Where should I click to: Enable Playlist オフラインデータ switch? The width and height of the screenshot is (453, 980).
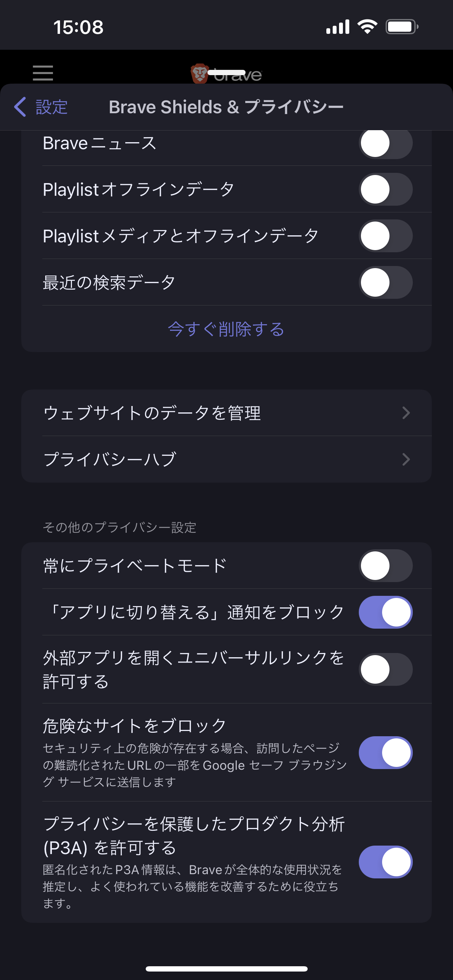click(x=386, y=189)
